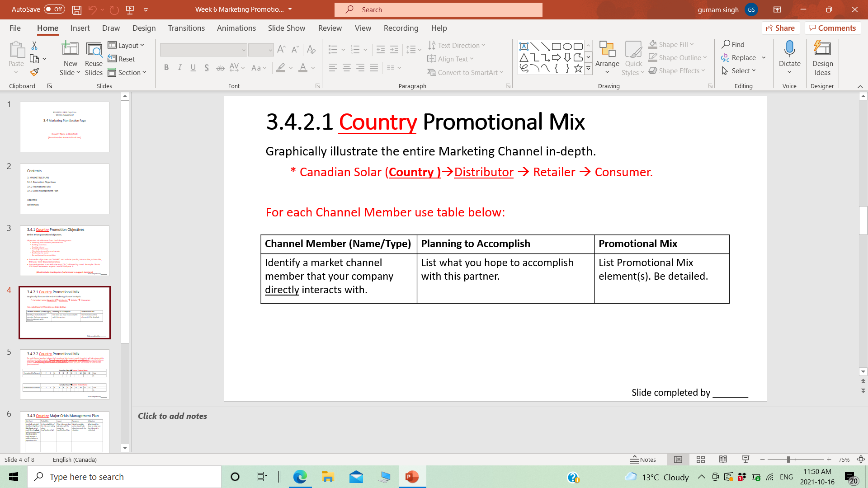Expand the Select dropdown in Editing
The height and width of the screenshot is (488, 868).
pyautogui.click(x=739, y=70)
